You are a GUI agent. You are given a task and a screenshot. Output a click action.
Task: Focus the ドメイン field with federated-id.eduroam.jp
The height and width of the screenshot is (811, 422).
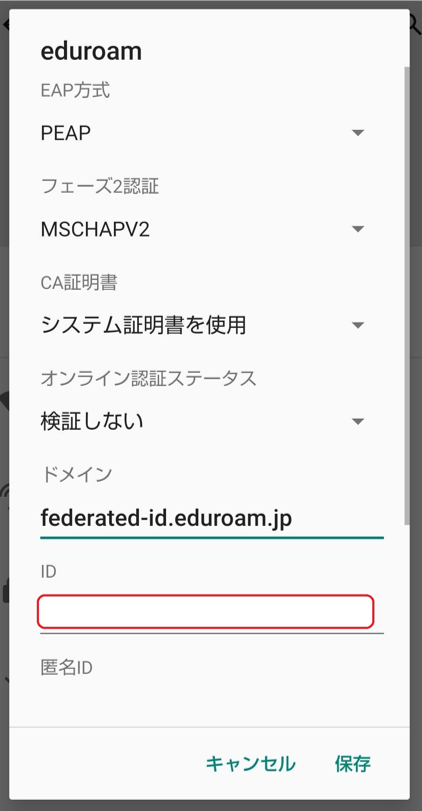[212, 519]
